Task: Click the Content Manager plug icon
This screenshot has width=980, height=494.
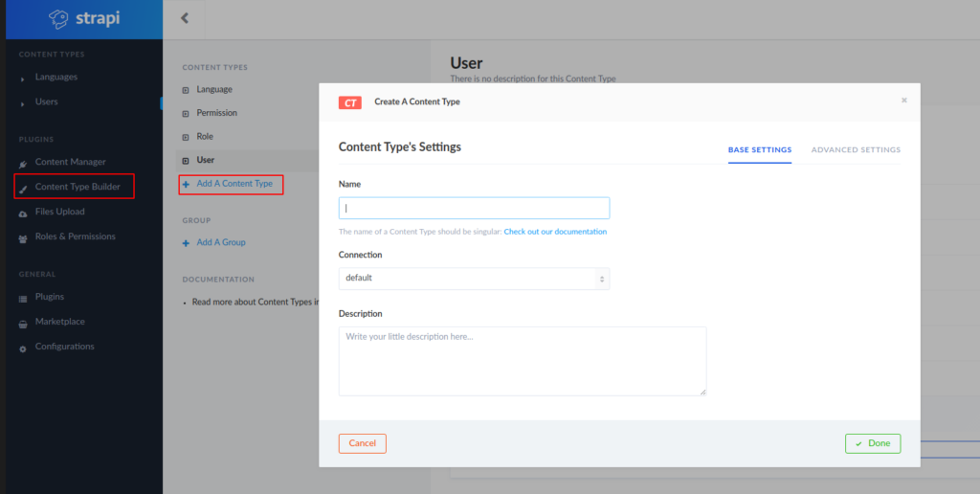Action: [23, 165]
